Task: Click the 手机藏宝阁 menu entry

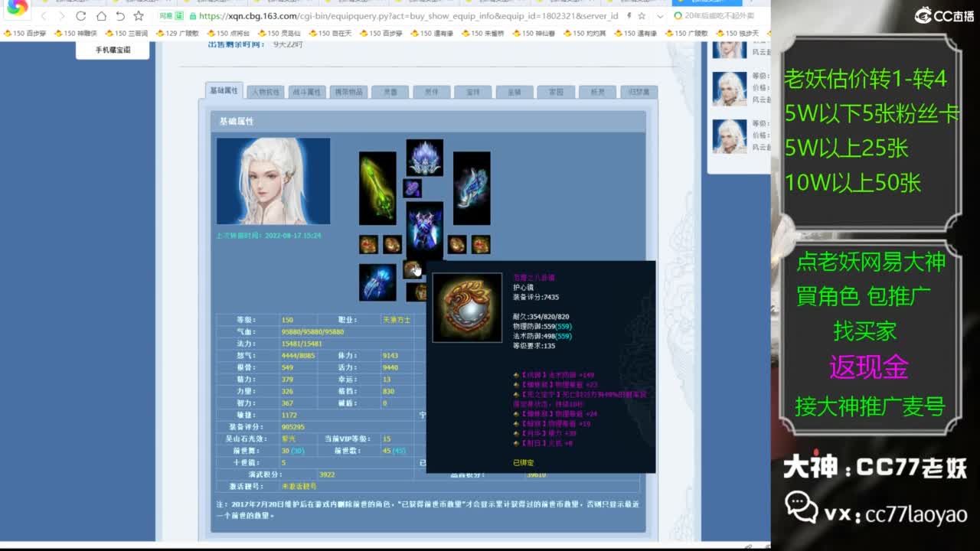Action: pos(113,50)
